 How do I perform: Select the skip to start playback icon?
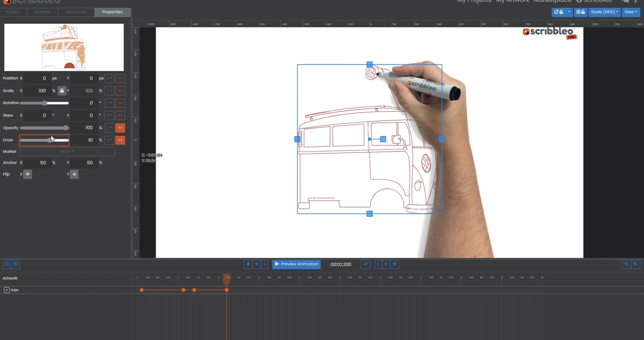pyautogui.click(x=248, y=264)
